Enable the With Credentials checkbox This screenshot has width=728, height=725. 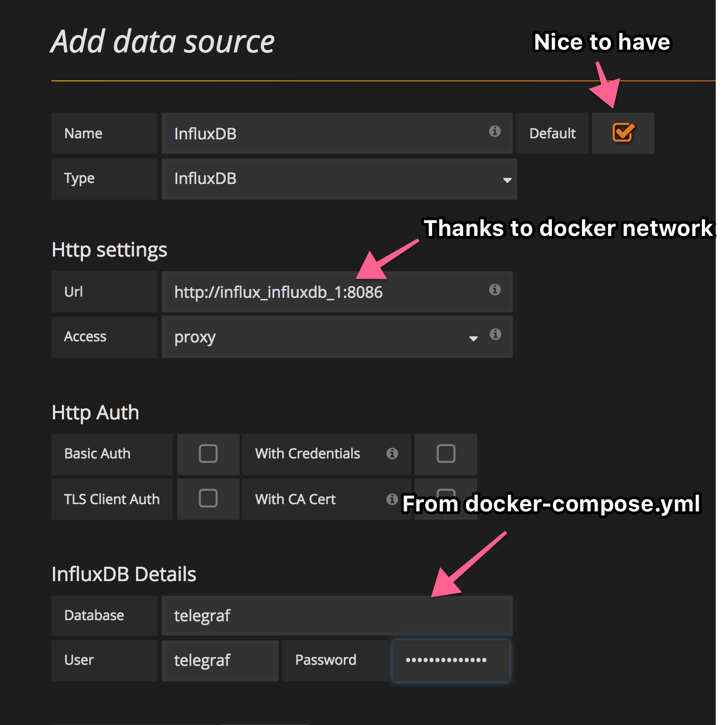coord(445,453)
